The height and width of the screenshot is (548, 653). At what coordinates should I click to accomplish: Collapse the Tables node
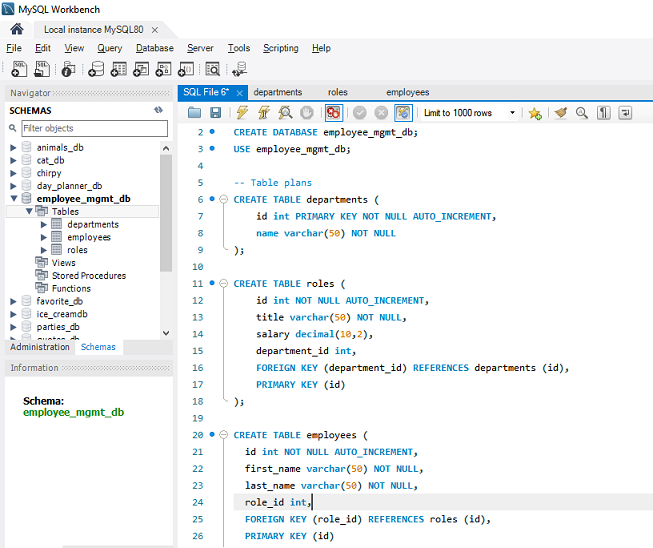[x=29, y=212]
